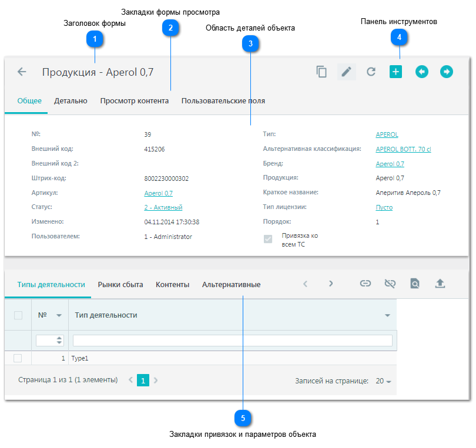Add a new product with the plus button
The height and width of the screenshot is (448, 476).
point(395,72)
